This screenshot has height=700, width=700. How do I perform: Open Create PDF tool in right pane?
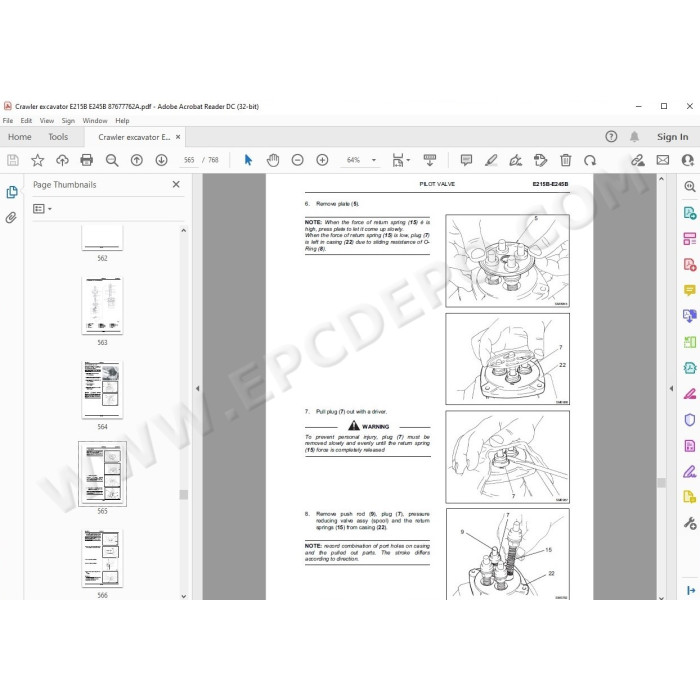coord(690,264)
